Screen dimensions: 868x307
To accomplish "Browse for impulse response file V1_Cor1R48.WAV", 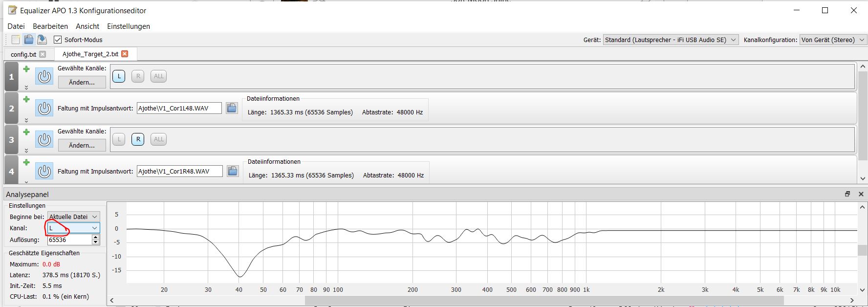I will pos(233,171).
